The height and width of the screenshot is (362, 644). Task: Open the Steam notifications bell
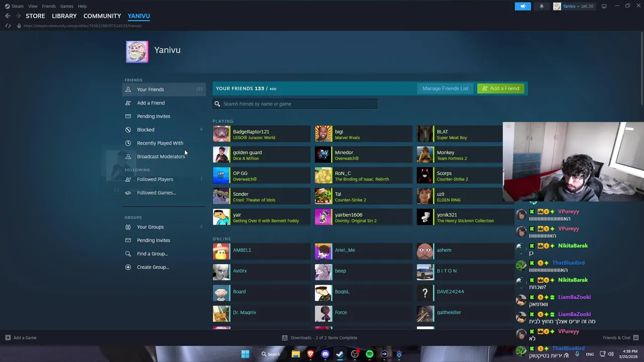point(541,6)
